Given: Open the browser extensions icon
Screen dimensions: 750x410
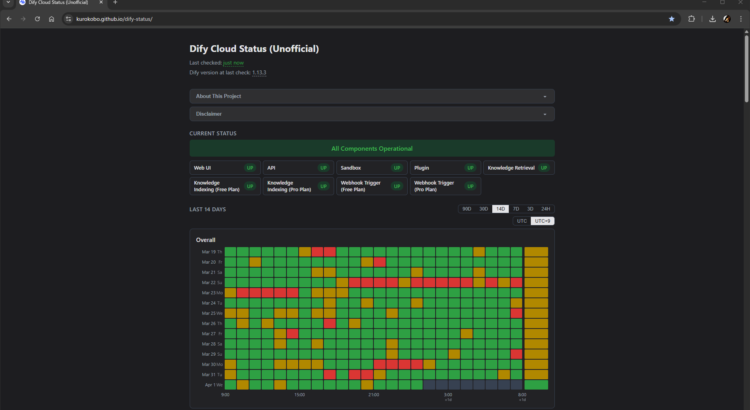Looking at the screenshot, I should coord(692,19).
